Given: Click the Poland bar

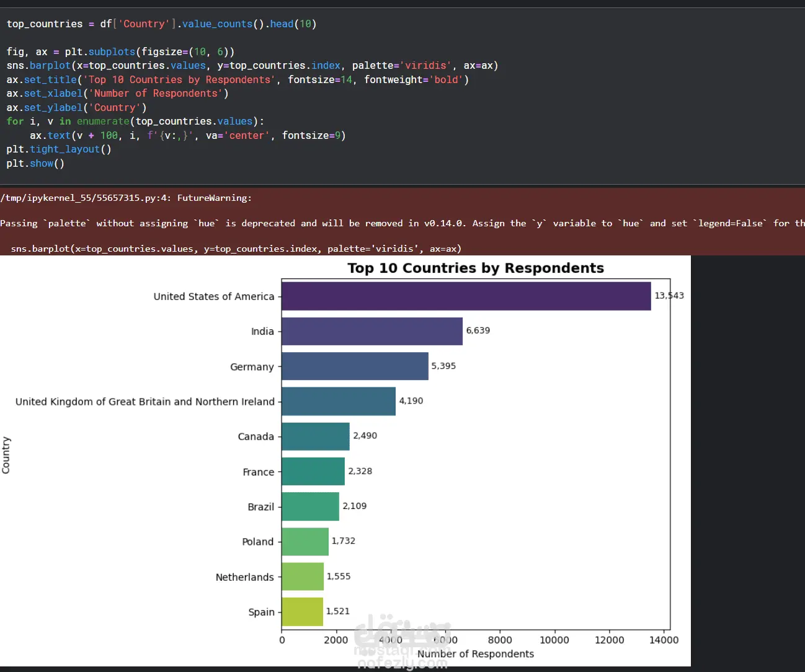Looking at the screenshot, I should tap(305, 542).
